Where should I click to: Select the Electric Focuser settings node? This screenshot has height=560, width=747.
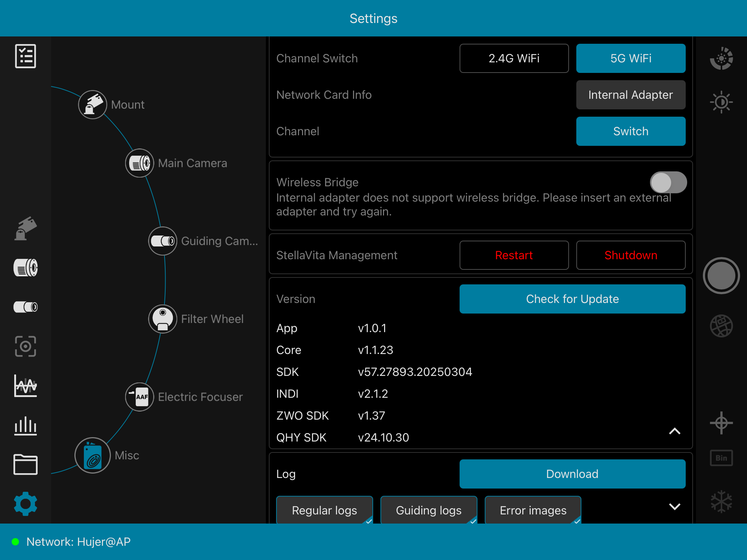(x=140, y=397)
